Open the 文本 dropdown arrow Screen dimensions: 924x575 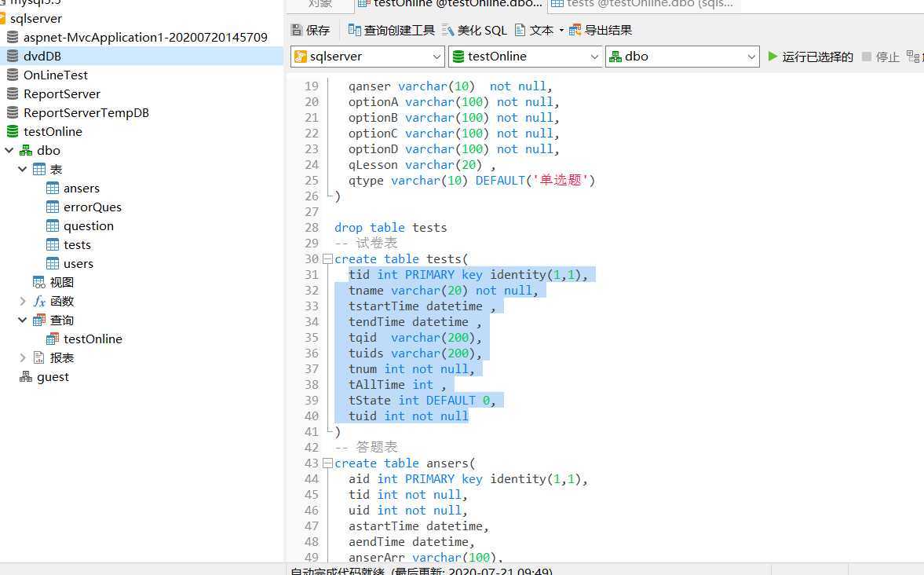click(561, 30)
